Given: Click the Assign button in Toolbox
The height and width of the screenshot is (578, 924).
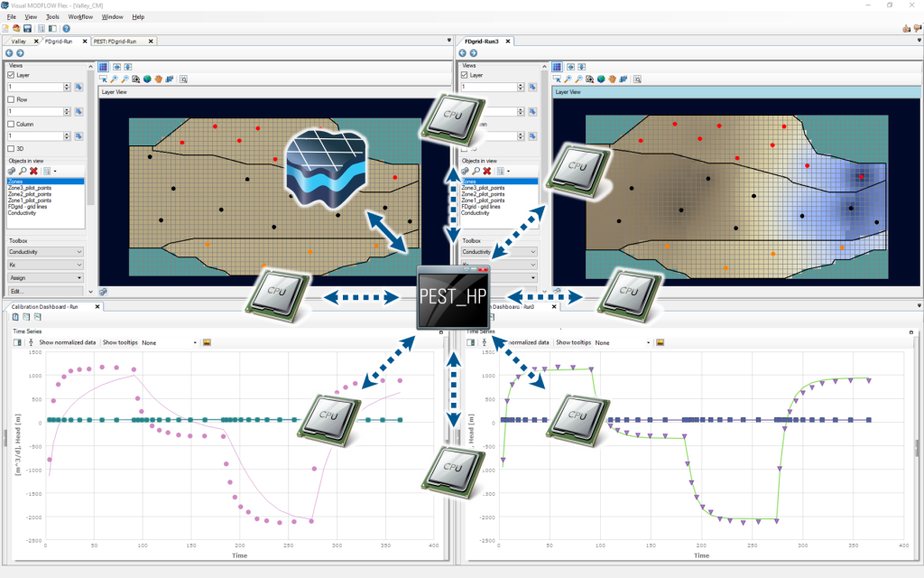Looking at the screenshot, I should pos(46,278).
